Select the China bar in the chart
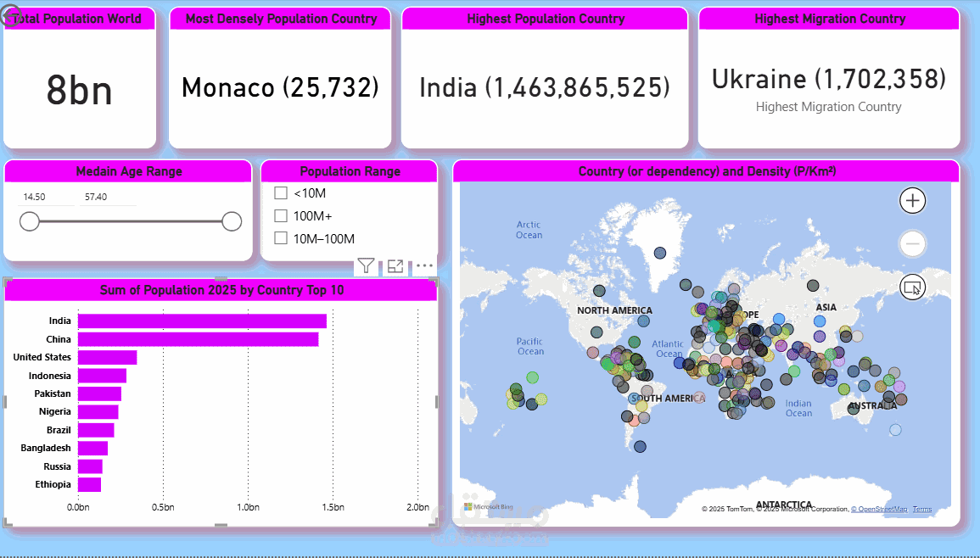This screenshot has height=558, width=980. (199, 339)
